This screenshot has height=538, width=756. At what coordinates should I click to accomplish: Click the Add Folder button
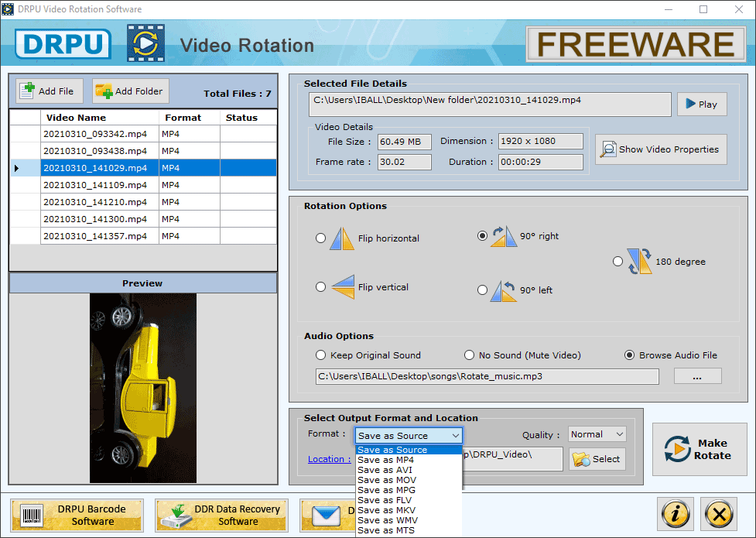[131, 91]
